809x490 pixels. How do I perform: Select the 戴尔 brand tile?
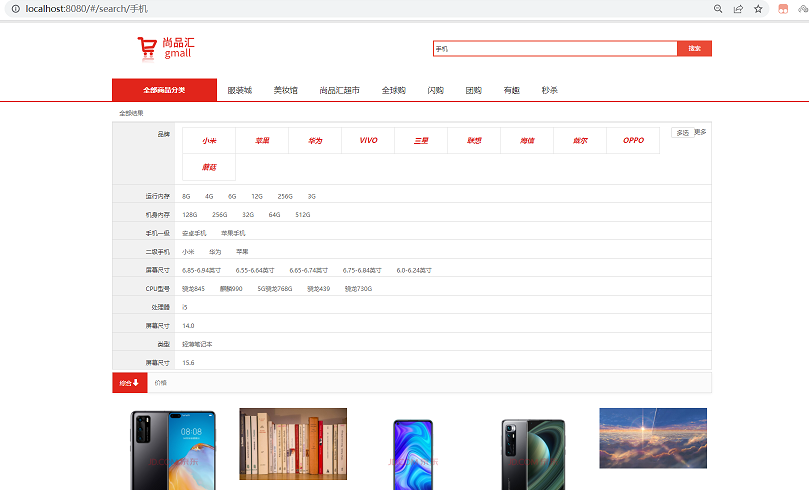point(580,140)
